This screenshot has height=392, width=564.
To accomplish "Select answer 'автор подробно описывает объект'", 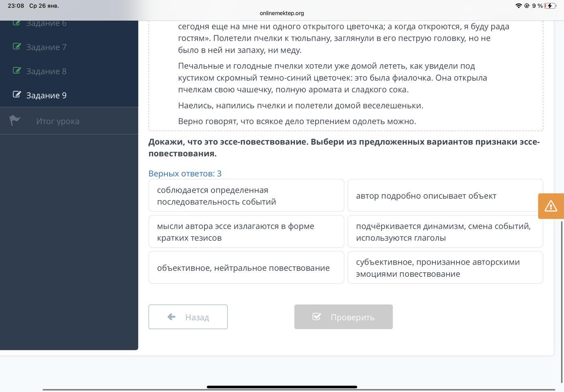I will (445, 196).
